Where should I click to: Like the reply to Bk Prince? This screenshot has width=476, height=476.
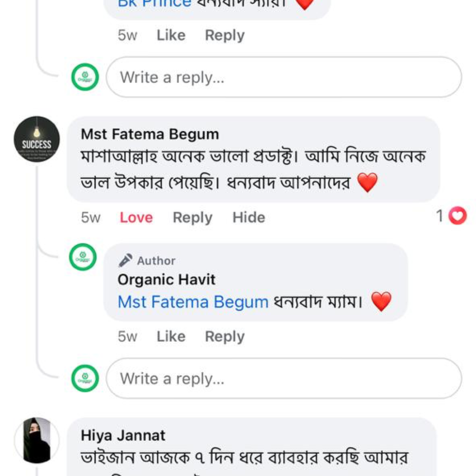coord(171,35)
